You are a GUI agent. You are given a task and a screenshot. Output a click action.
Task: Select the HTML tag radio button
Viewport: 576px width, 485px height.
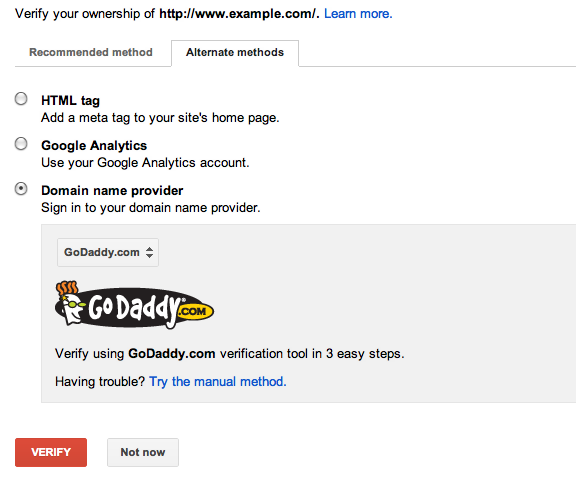click(21, 99)
